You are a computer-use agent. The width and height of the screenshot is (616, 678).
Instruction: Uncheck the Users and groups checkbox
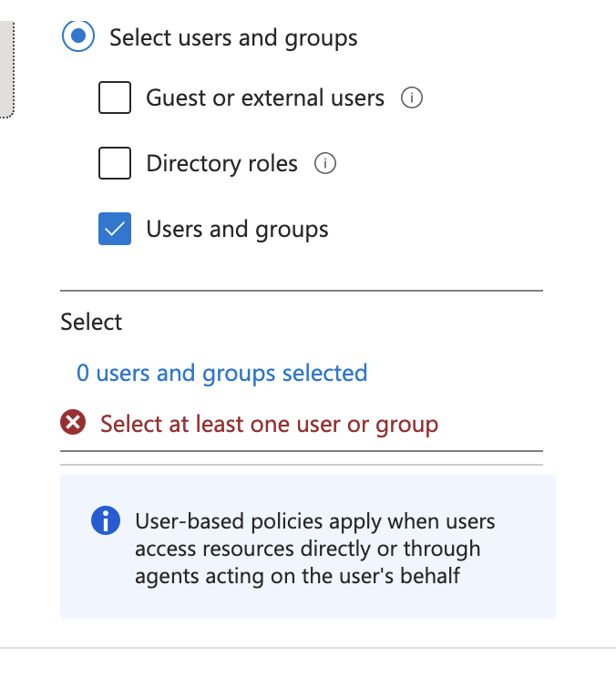115,229
